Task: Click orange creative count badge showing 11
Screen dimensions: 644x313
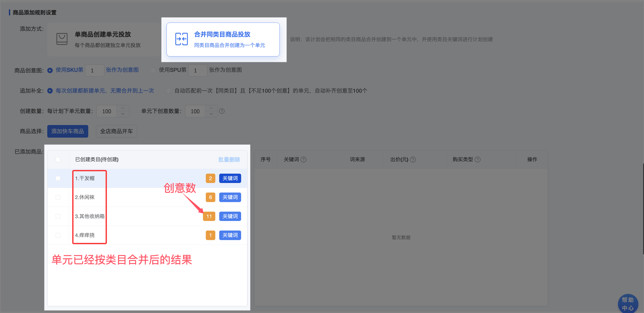Action: pos(209,216)
